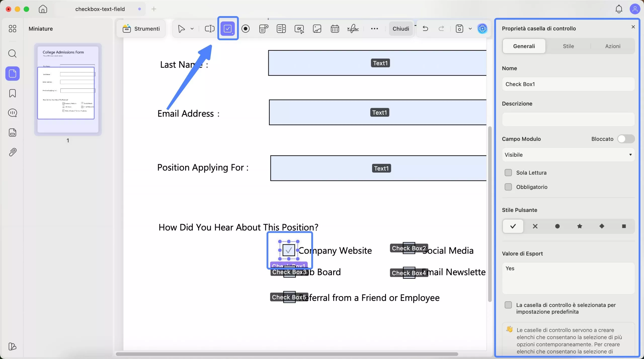Viewport: 644px width, 359px height.
Task: Select the text field tool
Action: pyautogui.click(x=209, y=29)
